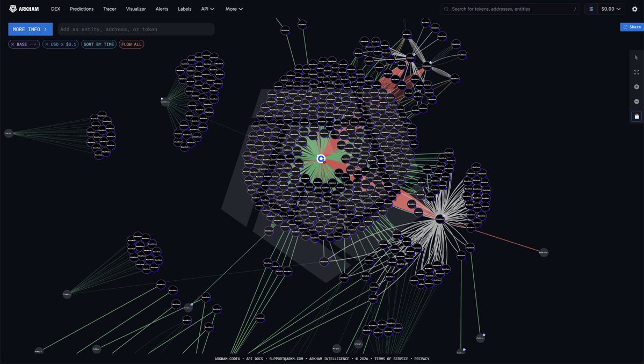
Task: Click the SUPPORT@ARKM.COM link
Action: pyautogui.click(x=286, y=359)
